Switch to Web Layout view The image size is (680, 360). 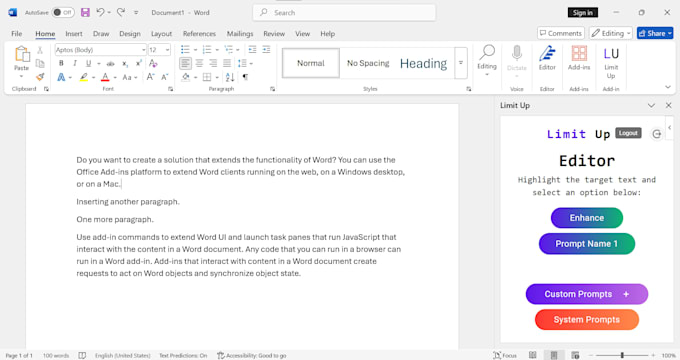point(575,355)
